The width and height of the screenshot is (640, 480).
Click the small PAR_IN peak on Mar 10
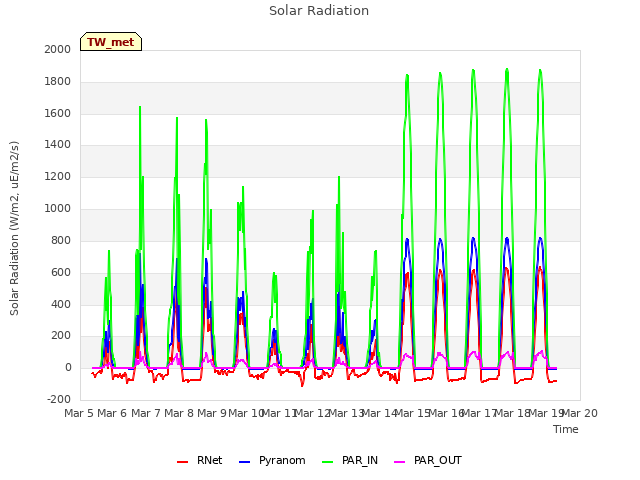tap(274, 273)
